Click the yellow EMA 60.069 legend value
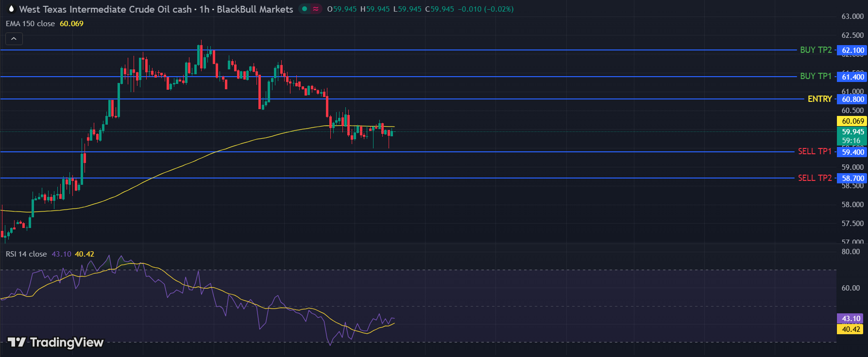This screenshot has width=868, height=357. point(71,24)
